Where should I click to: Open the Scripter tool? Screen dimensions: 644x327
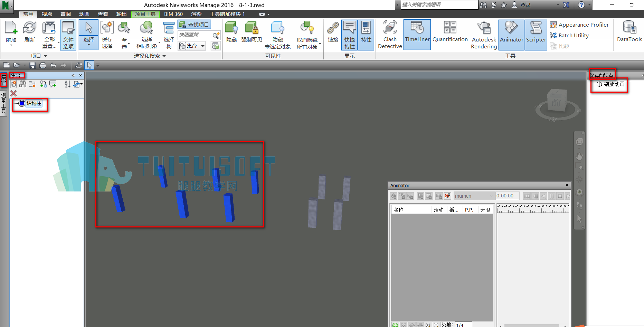pos(536,35)
